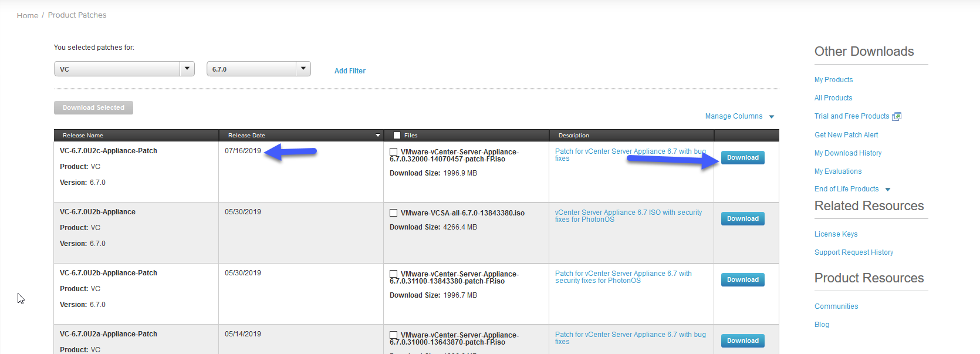980x354 pixels.
Task: Open the My Products link
Action: pos(833,80)
